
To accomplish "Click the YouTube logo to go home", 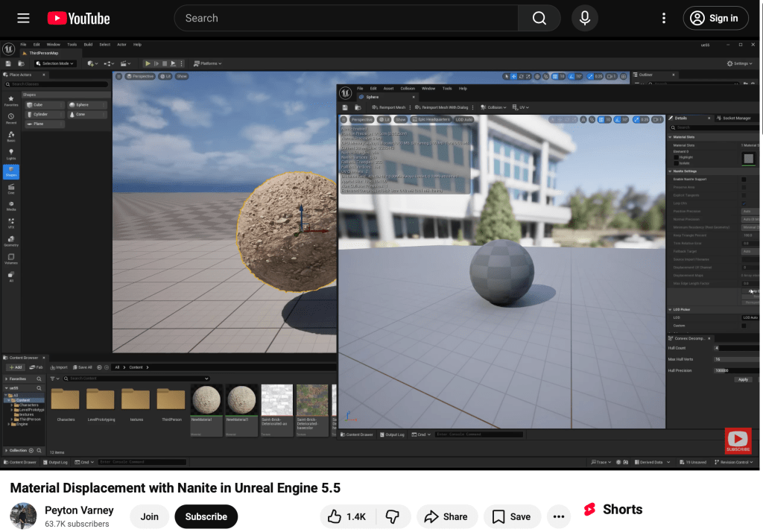I will click(x=78, y=18).
